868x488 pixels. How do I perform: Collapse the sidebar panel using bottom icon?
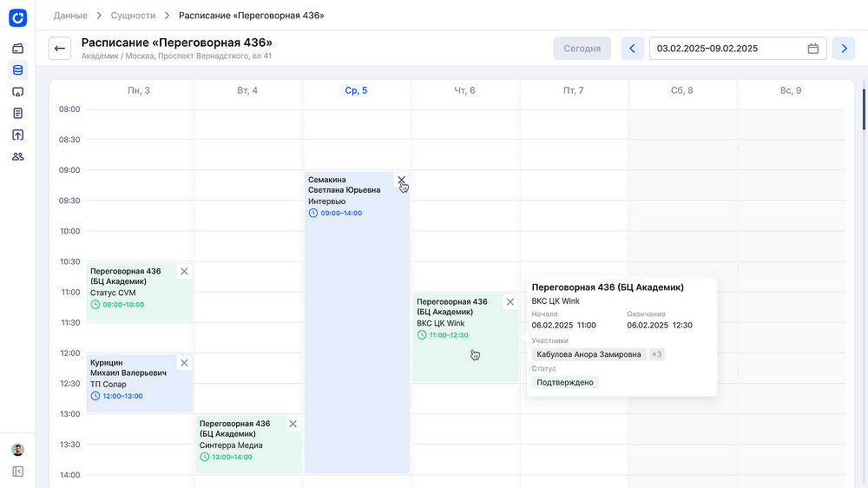point(17,471)
